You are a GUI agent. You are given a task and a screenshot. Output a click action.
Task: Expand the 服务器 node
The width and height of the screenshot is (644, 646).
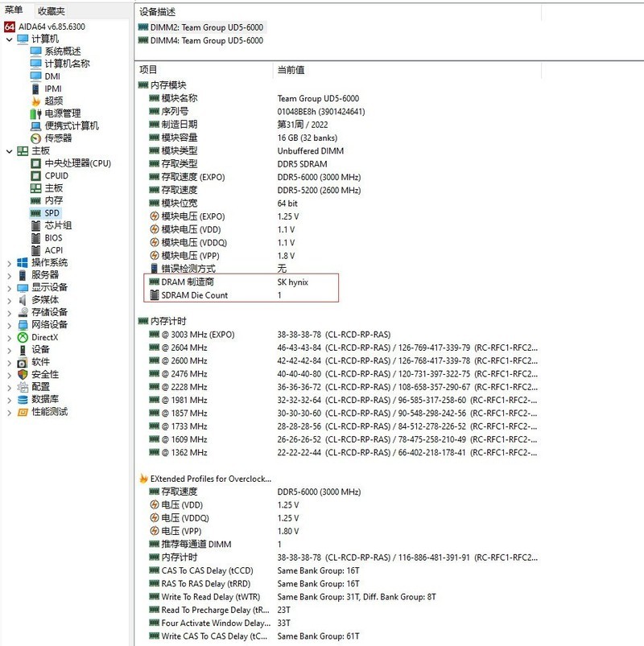point(9,276)
